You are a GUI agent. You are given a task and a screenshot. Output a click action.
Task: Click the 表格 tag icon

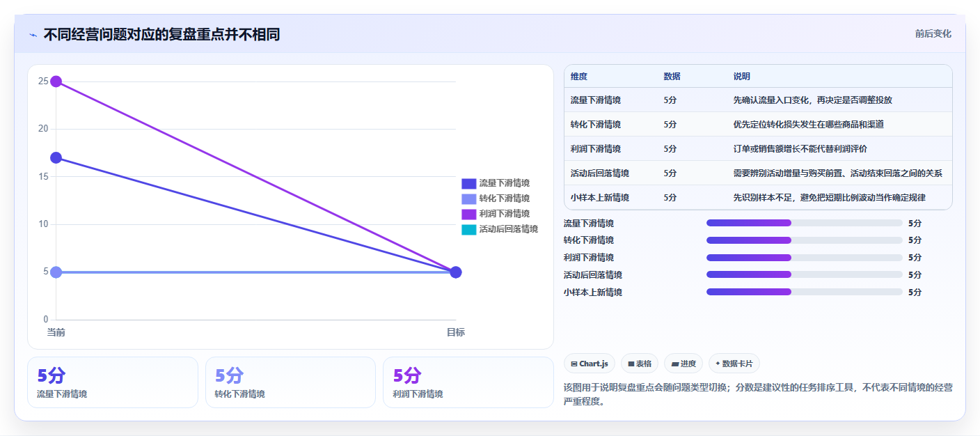631,364
